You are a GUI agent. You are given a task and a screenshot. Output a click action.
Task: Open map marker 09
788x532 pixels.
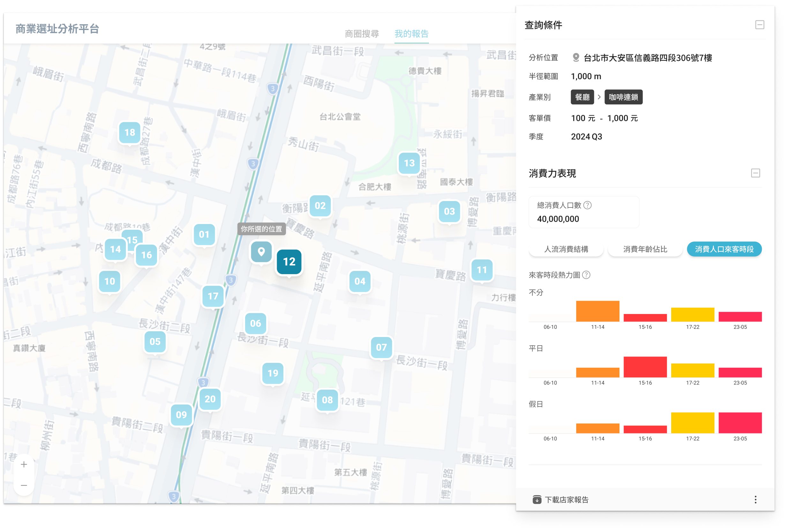[x=181, y=415]
